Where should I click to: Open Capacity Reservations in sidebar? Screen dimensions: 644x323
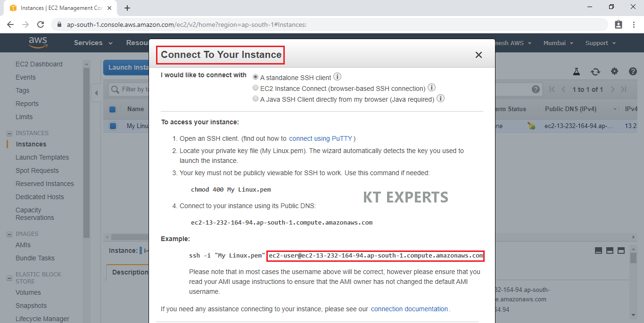(35, 214)
